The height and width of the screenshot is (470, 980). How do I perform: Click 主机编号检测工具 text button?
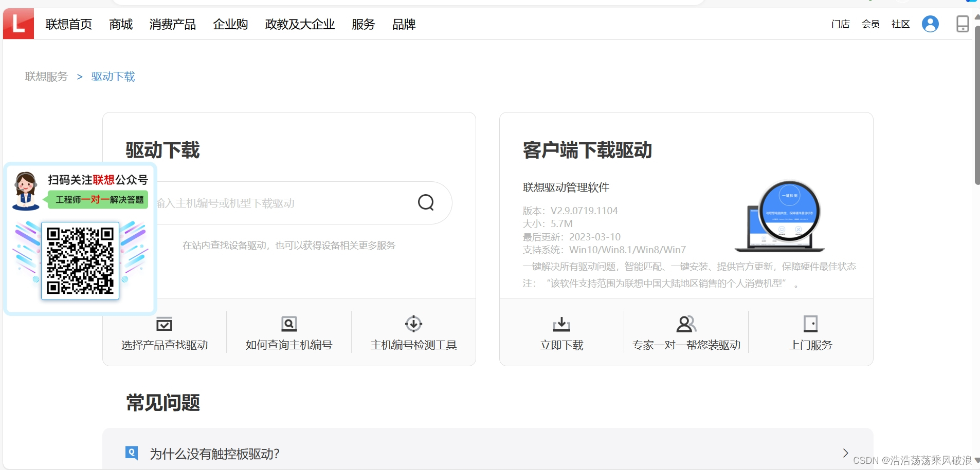[413, 345]
